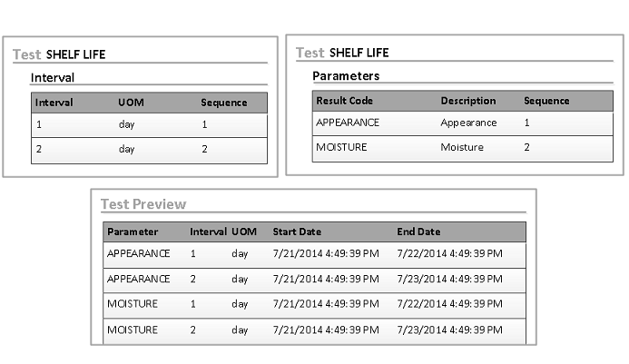This screenshot has width=629, height=364.
Task: Select the Parameters section heading
Action: pos(346,76)
